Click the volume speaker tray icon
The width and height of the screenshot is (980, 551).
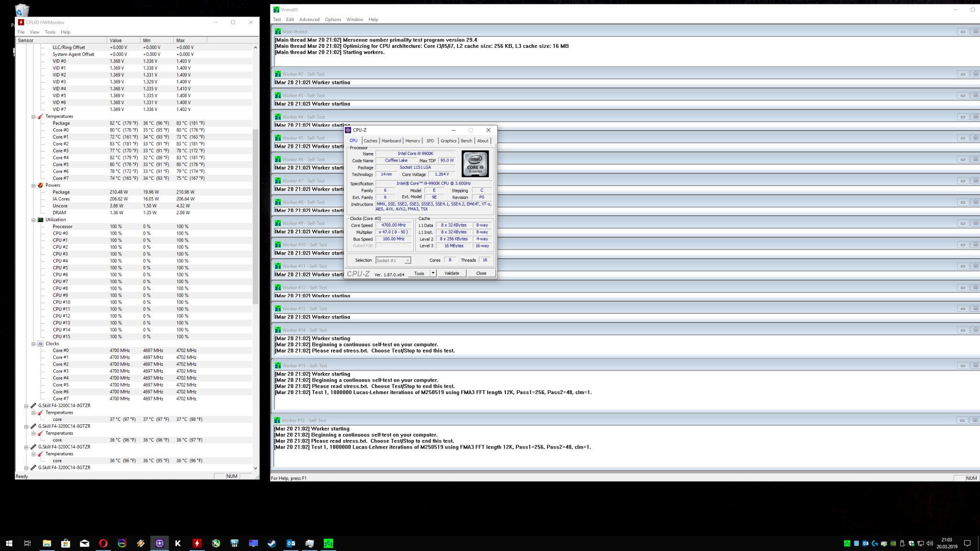point(930,543)
